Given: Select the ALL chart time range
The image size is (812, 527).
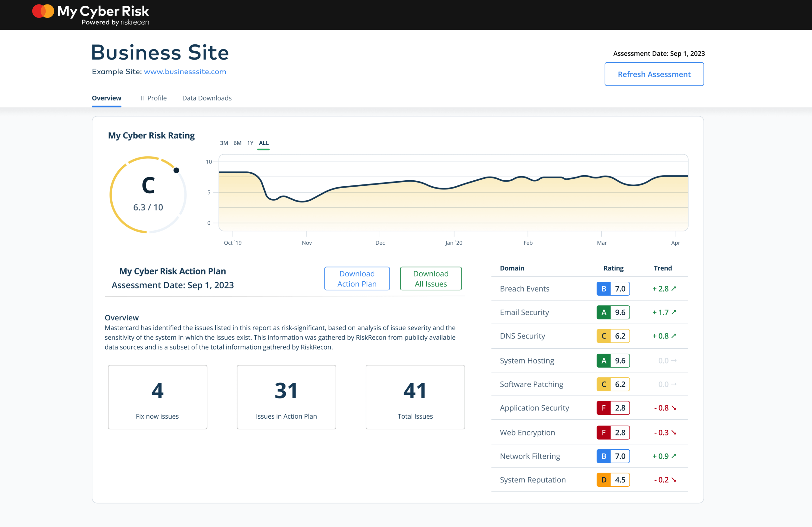Looking at the screenshot, I should click(x=263, y=143).
